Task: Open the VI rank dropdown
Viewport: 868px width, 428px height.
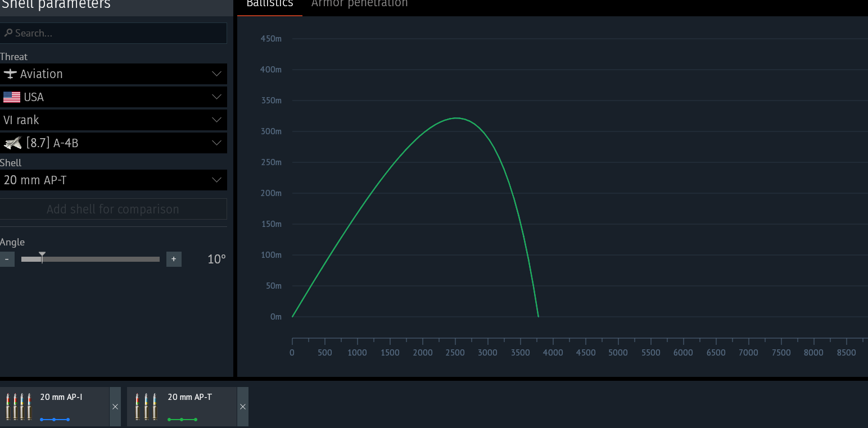Action: (216, 120)
